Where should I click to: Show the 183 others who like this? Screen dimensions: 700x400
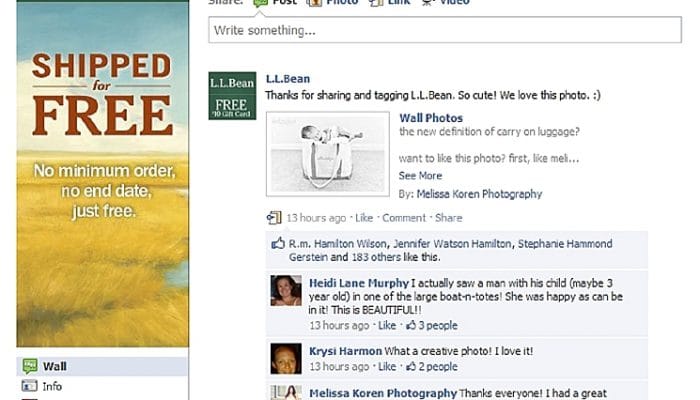[376, 257]
